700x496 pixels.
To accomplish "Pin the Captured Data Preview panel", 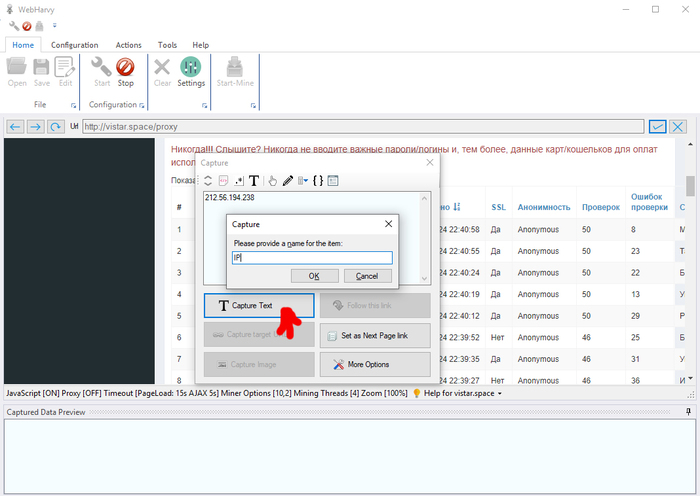I will [688, 412].
